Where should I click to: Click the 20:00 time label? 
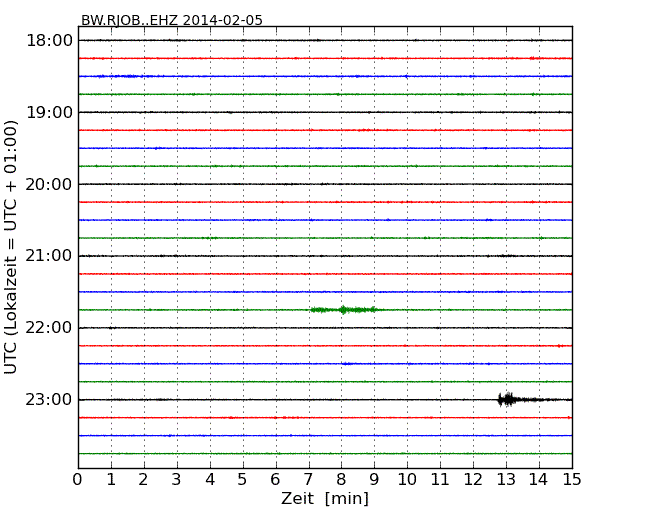coord(49,185)
